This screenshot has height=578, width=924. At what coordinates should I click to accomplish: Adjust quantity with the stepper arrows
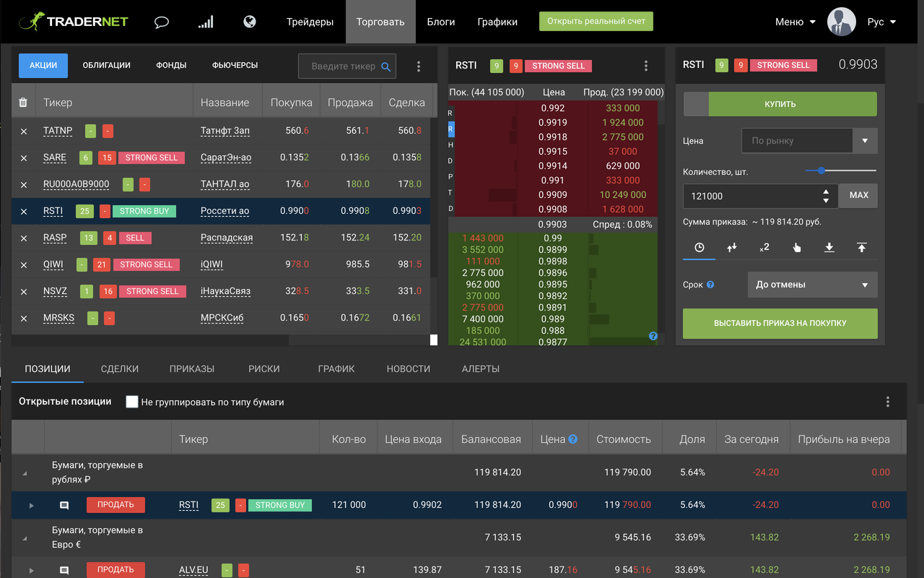(x=827, y=196)
